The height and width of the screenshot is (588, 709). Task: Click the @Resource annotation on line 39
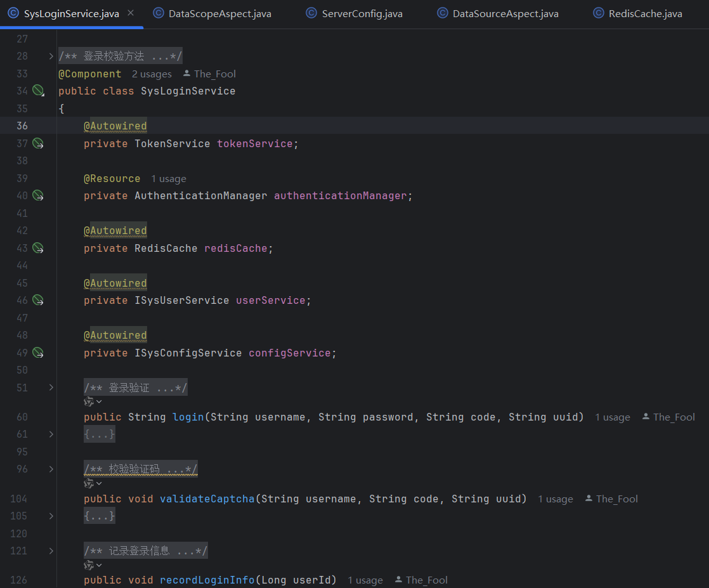point(112,179)
